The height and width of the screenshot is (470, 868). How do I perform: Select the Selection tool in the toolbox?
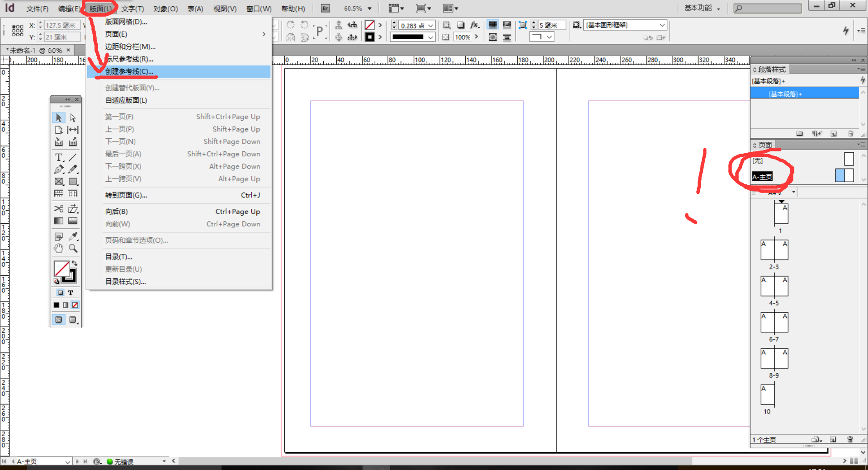(x=58, y=117)
